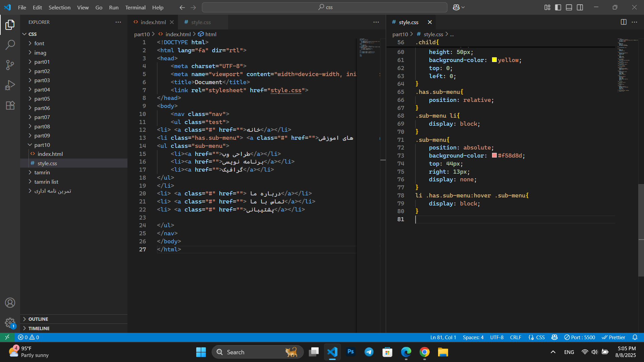Open Explorer views and more actions menu
This screenshot has height=362, width=644.
pos(118,22)
